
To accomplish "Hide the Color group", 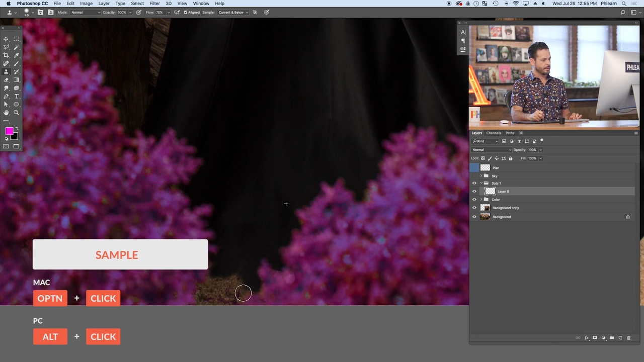I will pos(474,200).
